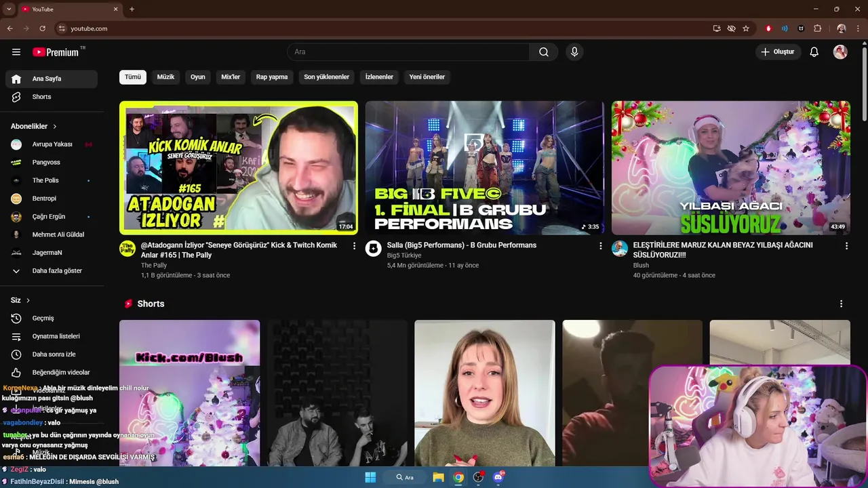Bookmark this page with star icon
This screenshot has width=868, height=488.
click(x=746, y=28)
